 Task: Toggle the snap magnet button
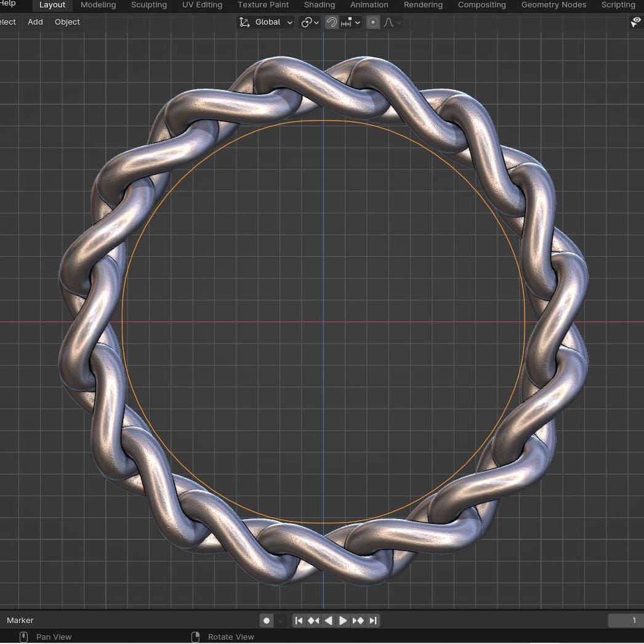pyautogui.click(x=331, y=22)
